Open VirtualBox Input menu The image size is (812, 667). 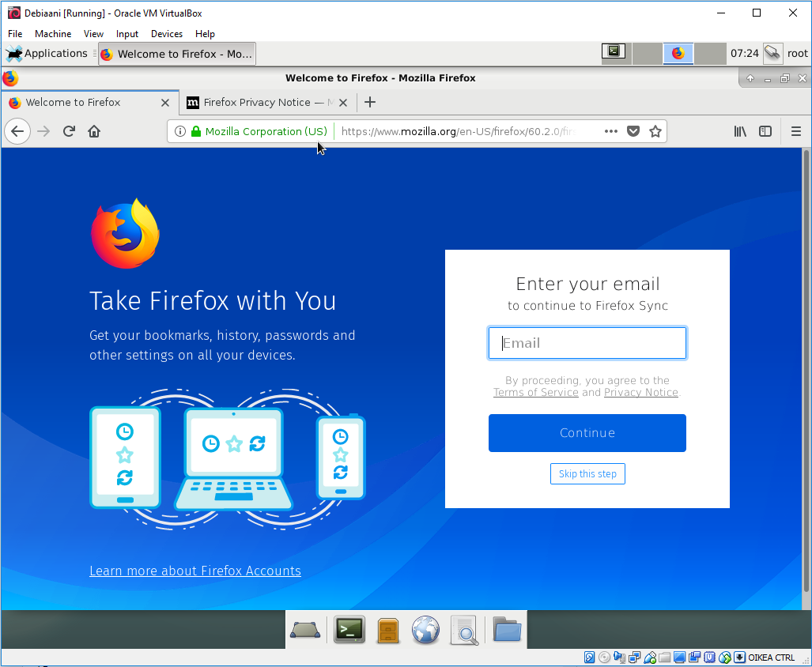tap(127, 34)
